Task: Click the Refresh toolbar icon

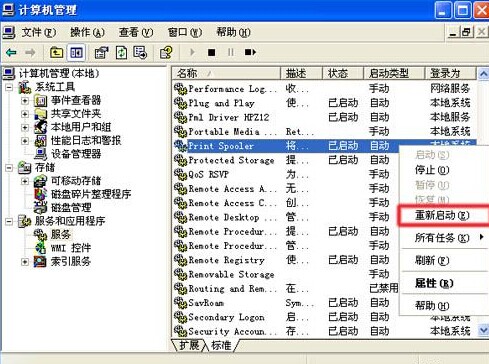Action: tap(121, 52)
